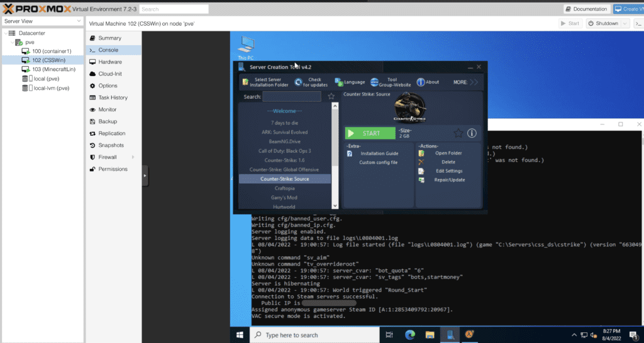The width and height of the screenshot is (644, 343).
Task: Open the Installation Guide
Action: point(379,153)
